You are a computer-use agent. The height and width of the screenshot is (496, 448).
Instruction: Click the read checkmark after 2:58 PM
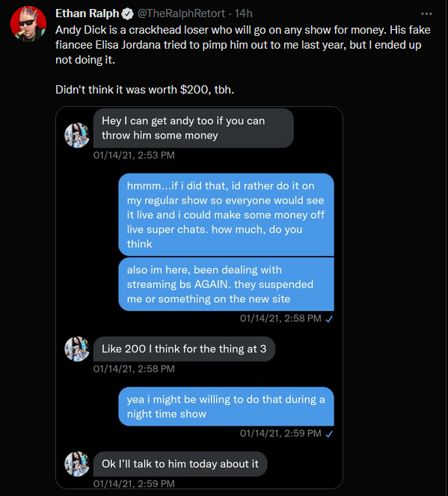coord(329,319)
